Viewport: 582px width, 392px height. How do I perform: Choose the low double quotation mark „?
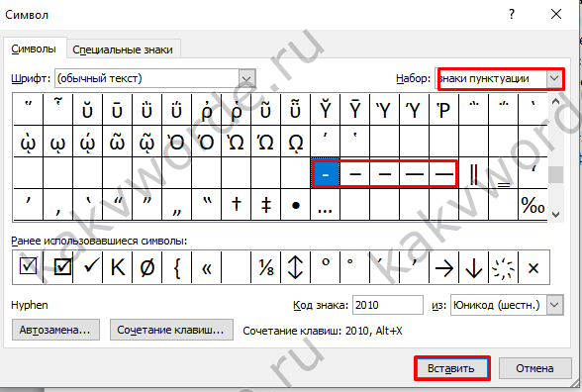(x=176, y=205)
